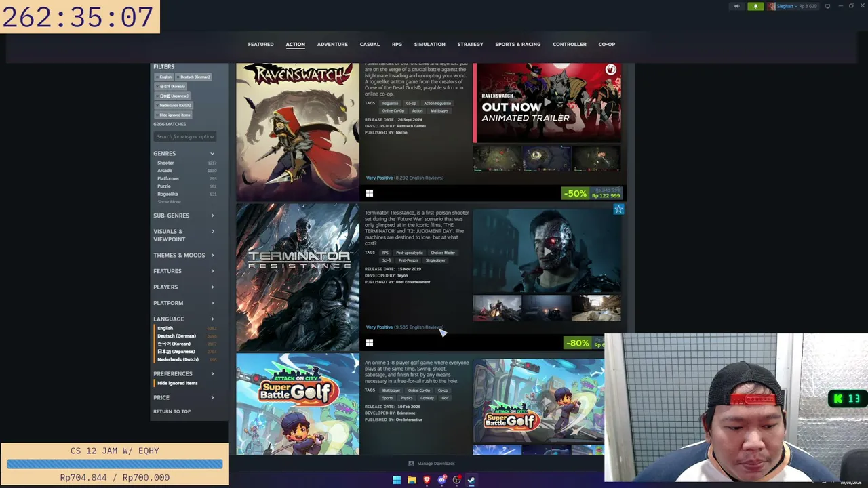Click the Manage Downloads icon
The height and width of the screenshot is (488, 868).
(411, 464)
